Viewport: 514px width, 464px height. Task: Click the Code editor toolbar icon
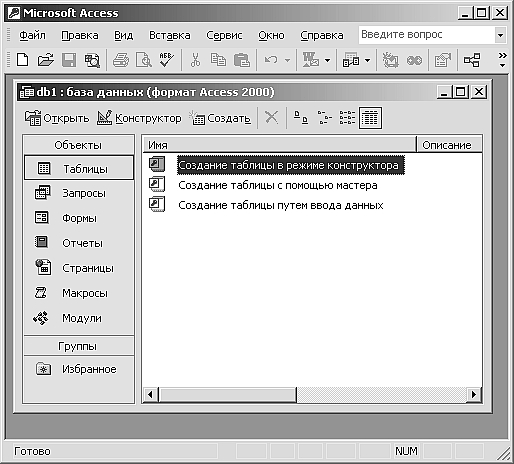coord(390,60)
